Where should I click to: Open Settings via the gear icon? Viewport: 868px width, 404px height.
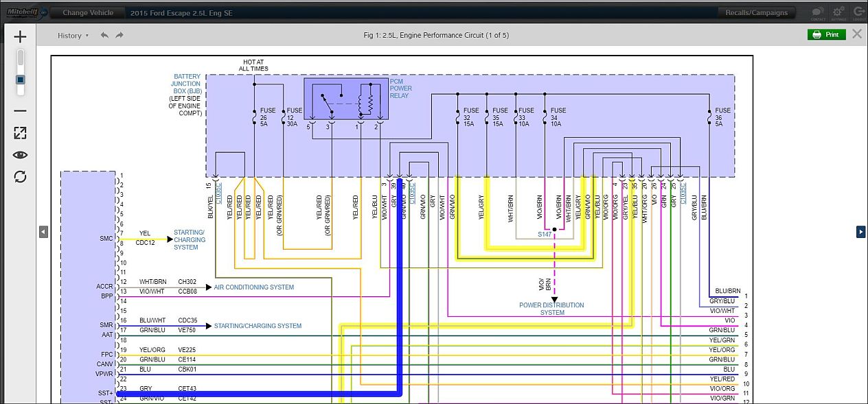point(838,12)
